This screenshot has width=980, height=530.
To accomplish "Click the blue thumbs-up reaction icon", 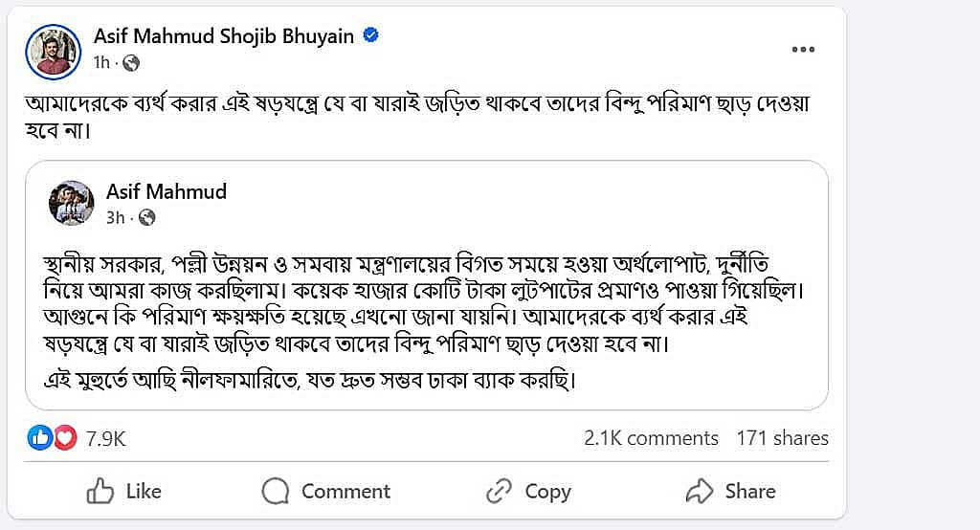I will coord(40,437).
